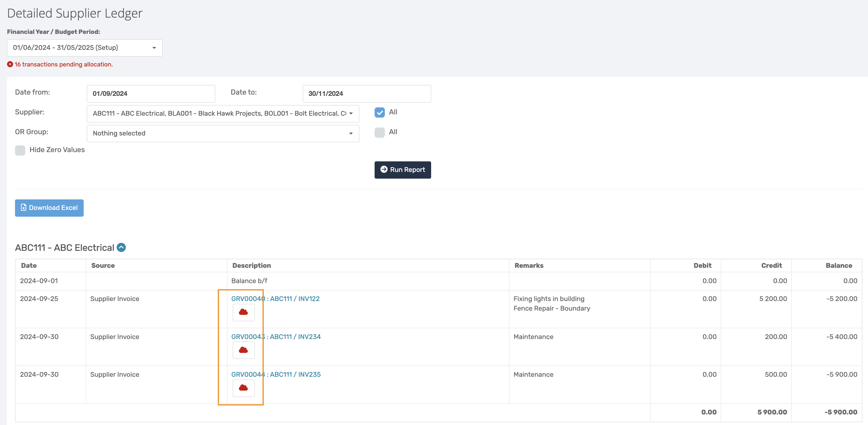Click the arrow icon on Run Report
The width and height of the screenshot is (868, 425).
(384, 170)
